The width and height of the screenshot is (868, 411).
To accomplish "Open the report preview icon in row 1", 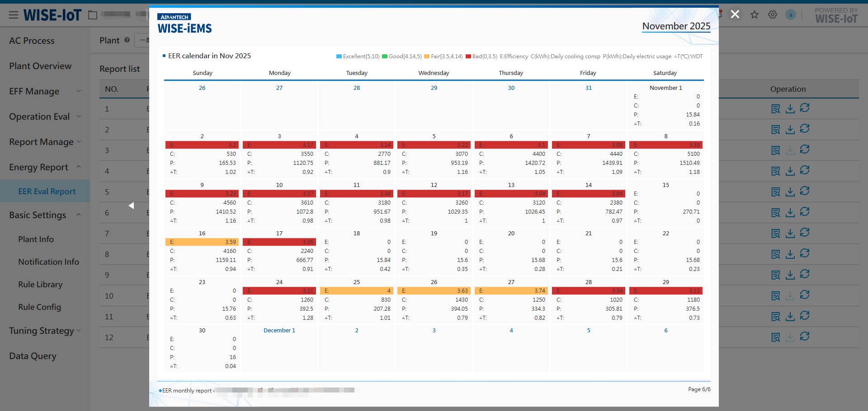I will (x=776, y=108).
